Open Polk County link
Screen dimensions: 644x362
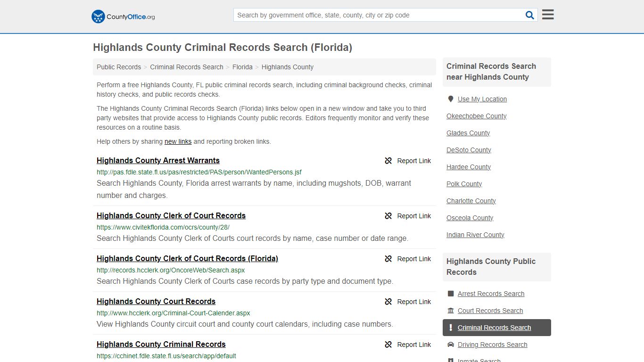(x=464, y=184)
